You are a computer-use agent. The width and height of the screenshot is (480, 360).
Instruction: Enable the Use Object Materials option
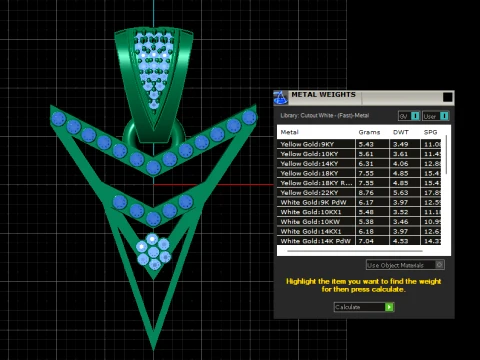(x=405, y=265)
